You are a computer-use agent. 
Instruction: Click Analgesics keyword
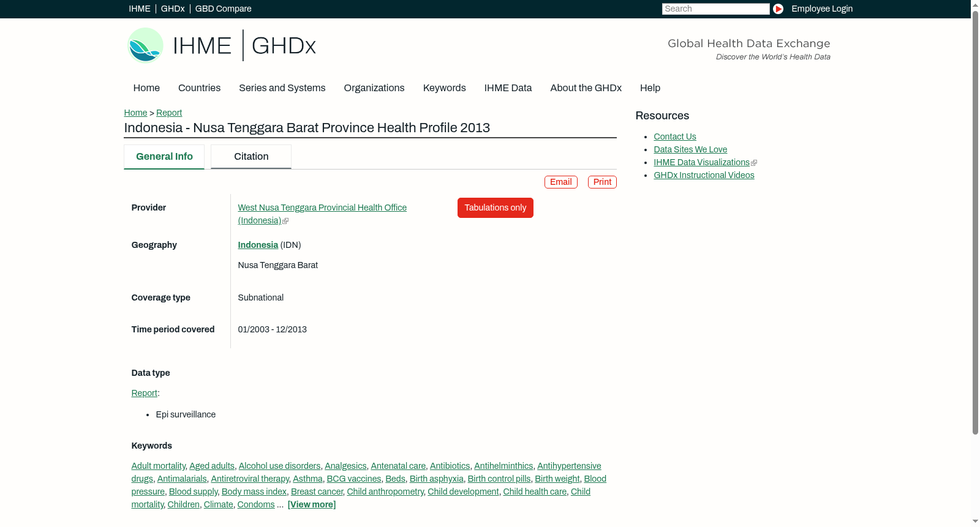[x=345, y=466]
